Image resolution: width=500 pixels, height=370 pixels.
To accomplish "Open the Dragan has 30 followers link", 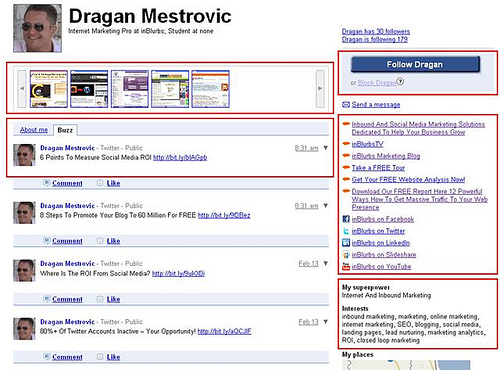I will click(x=376, y=31).
